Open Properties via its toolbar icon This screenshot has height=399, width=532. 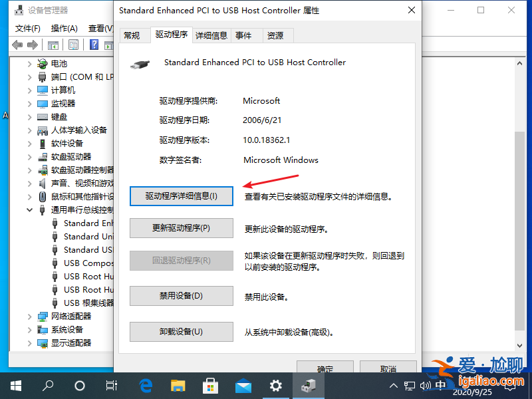pyautogui.click(x=72, y=45)
